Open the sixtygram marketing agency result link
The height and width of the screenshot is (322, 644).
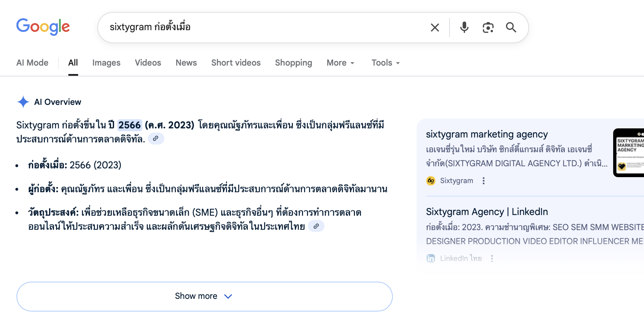pos(487,134)
